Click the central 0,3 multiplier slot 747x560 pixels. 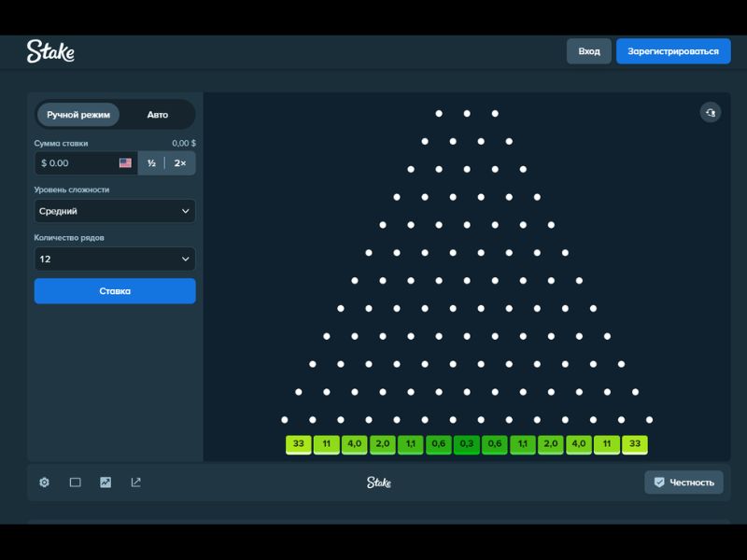[x=467, y=444]
